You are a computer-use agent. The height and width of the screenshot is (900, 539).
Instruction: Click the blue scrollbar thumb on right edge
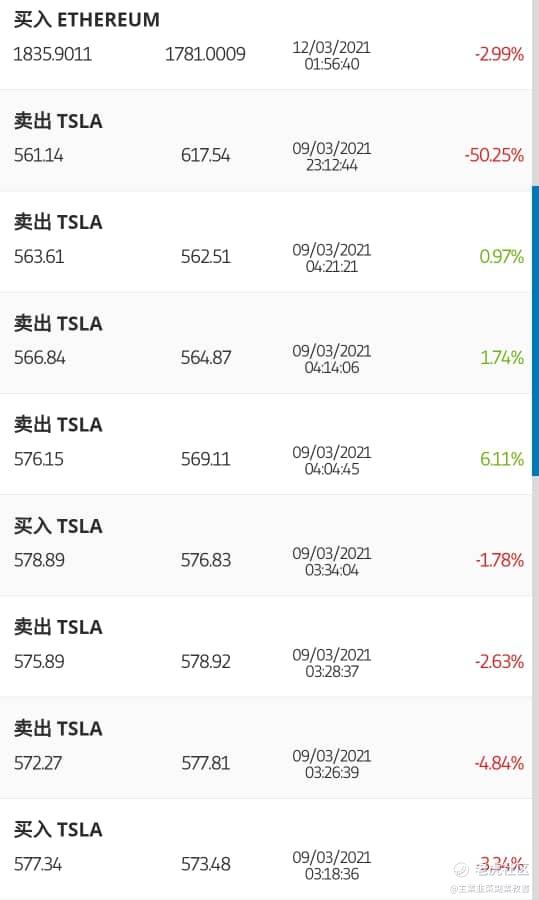536,330
